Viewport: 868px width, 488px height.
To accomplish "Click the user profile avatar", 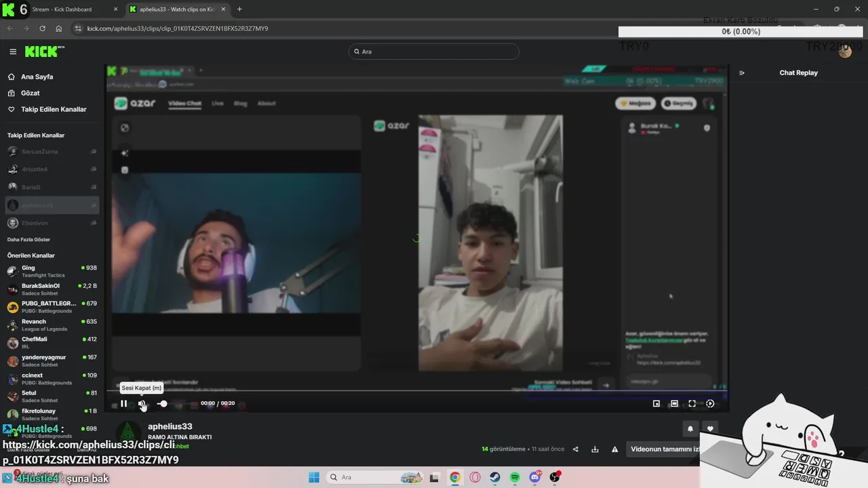I will click(x=845, y=52).
